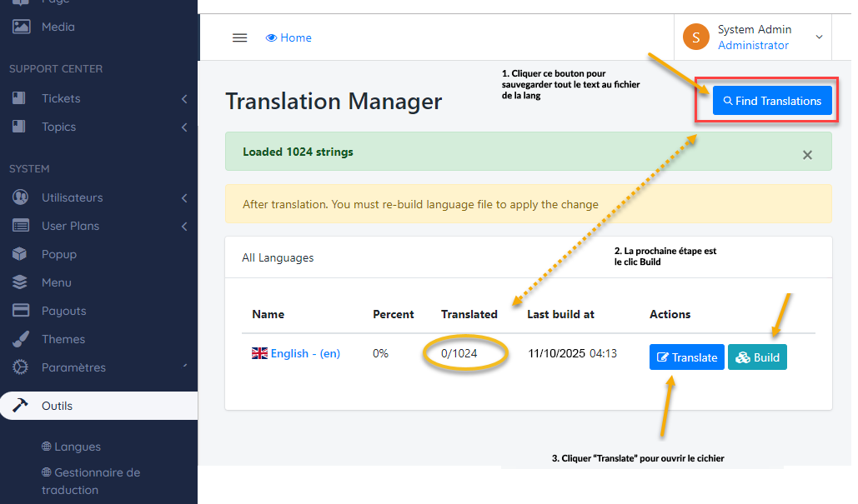Click the Paramètres gear icon
The width and height of the screenshot is (858, 504).
pyautogui.click(x=21, y=367)
